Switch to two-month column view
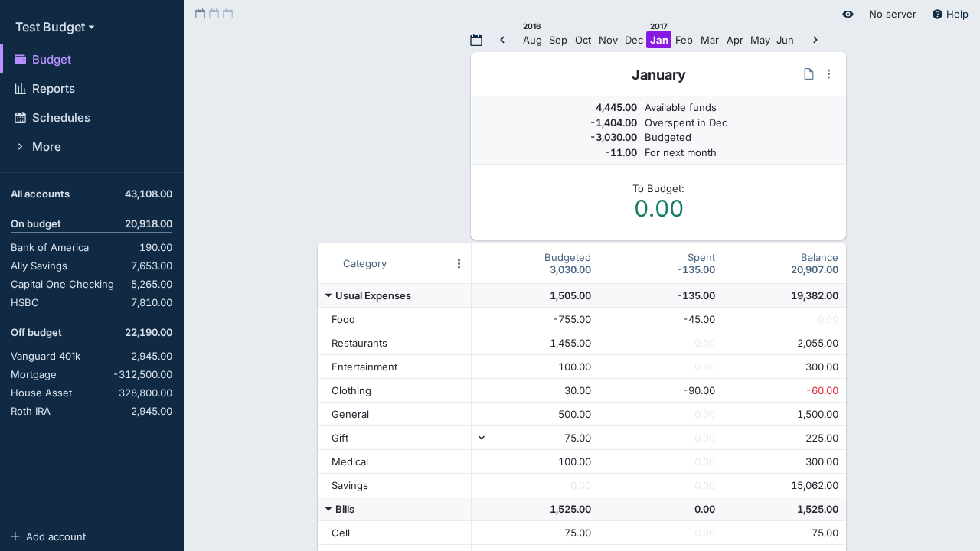This screenshot has height=551, width=980. click(x=214, y=14)
